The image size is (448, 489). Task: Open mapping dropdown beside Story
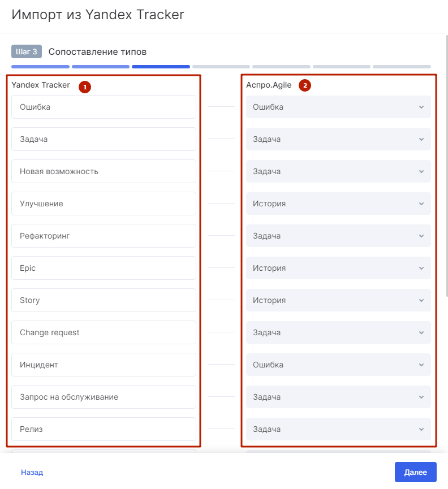pyautogui.click(x=338, y=300)
